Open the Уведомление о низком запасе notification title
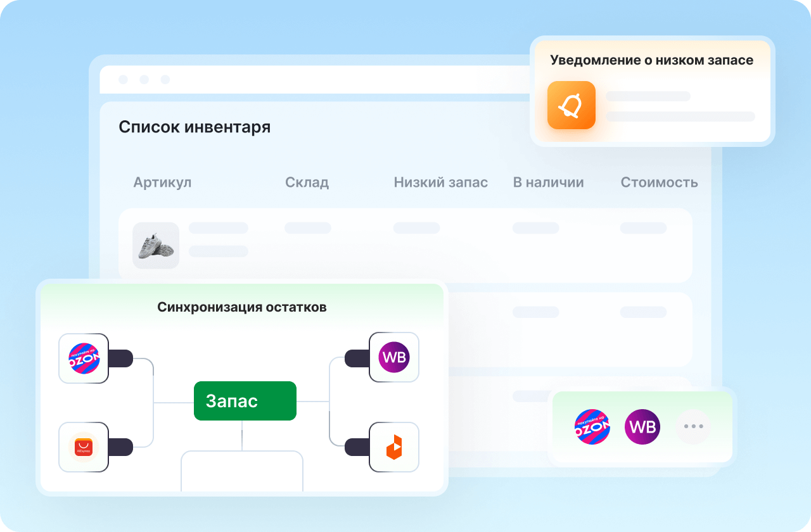This screenshot has height=532, width=811. [651, 60]
